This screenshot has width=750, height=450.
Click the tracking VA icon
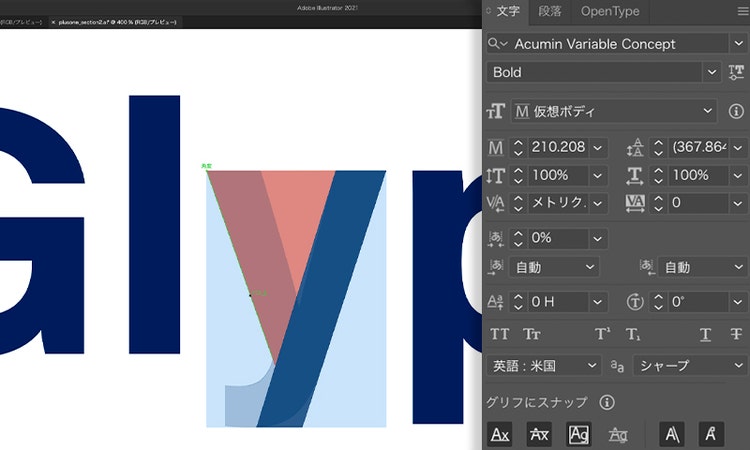635,204
